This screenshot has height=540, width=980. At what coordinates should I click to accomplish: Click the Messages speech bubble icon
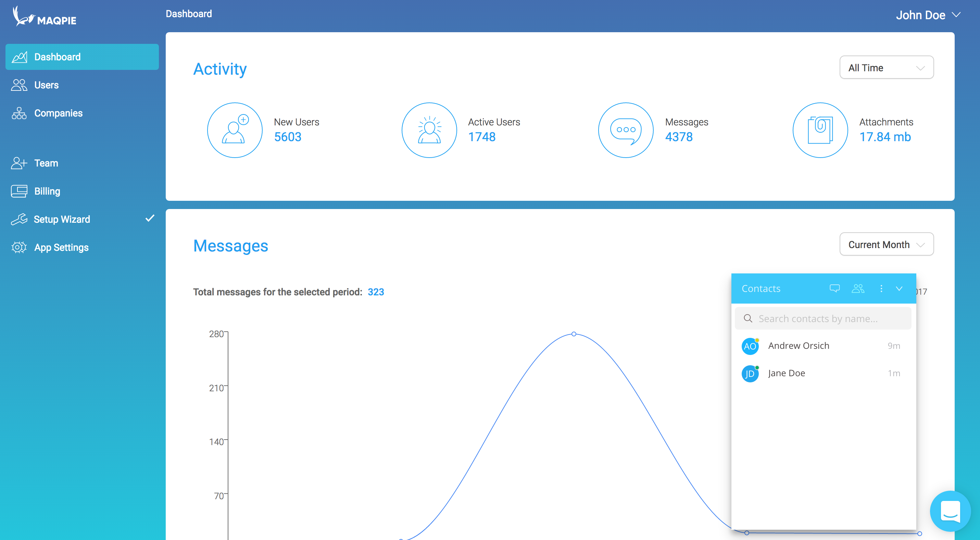(626, 130)
